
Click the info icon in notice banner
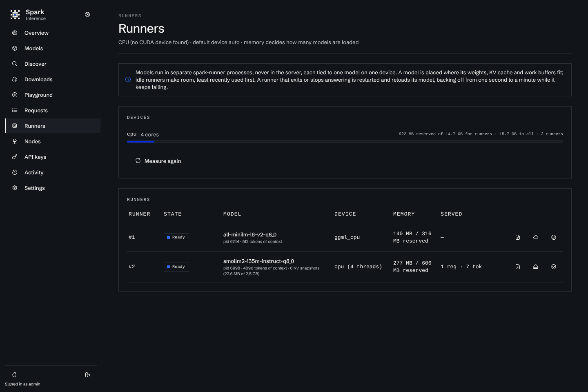128,80
